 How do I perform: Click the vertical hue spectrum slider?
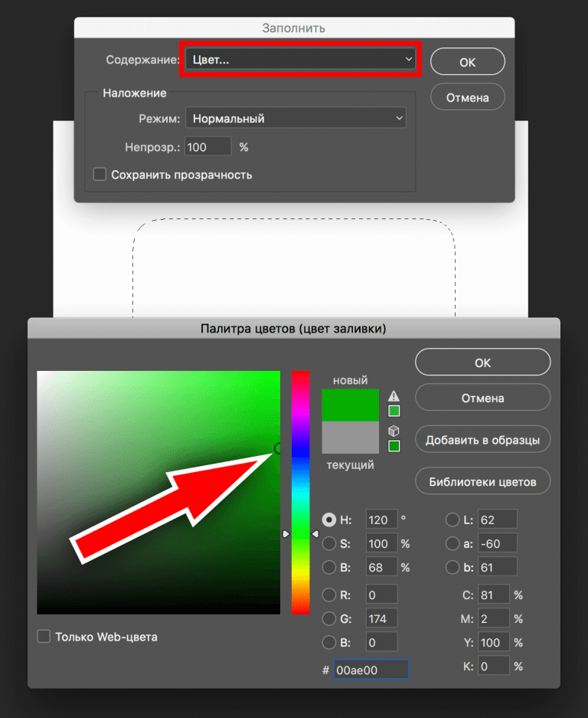click(x=301, y=492)
